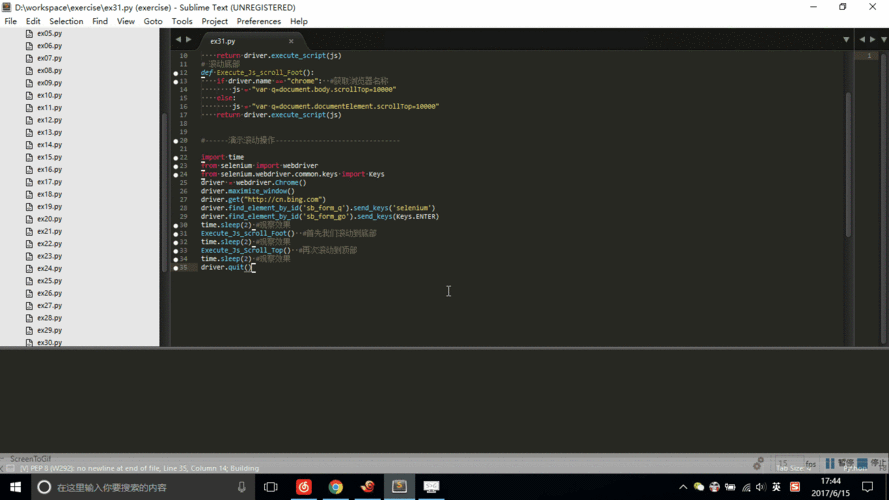Click the far-right panel right arrow
The height and width of the screenshot is (500, 889).
[x=873, y=40]
